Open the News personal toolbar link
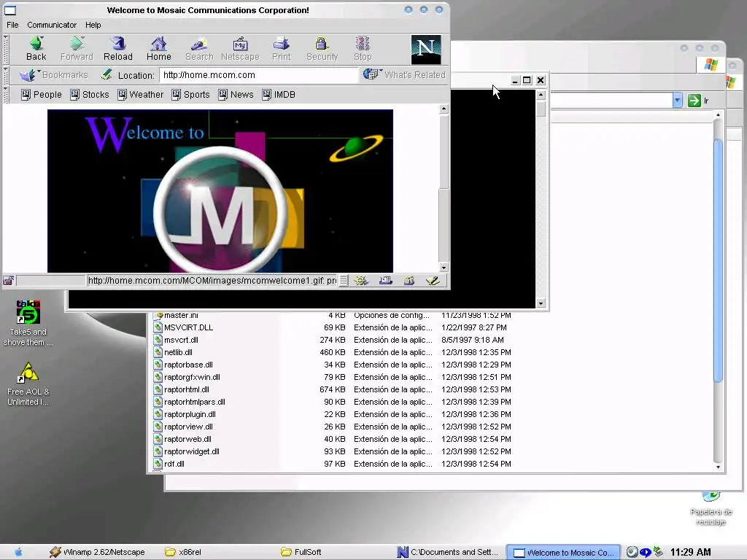The image size is (747, 560). (x=236, y=95)
